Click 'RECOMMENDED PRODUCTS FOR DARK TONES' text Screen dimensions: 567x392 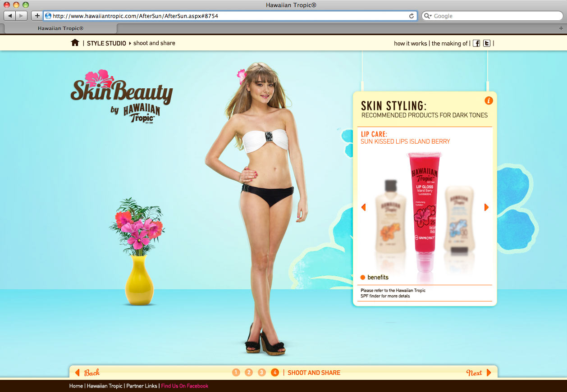coord(425,115)
